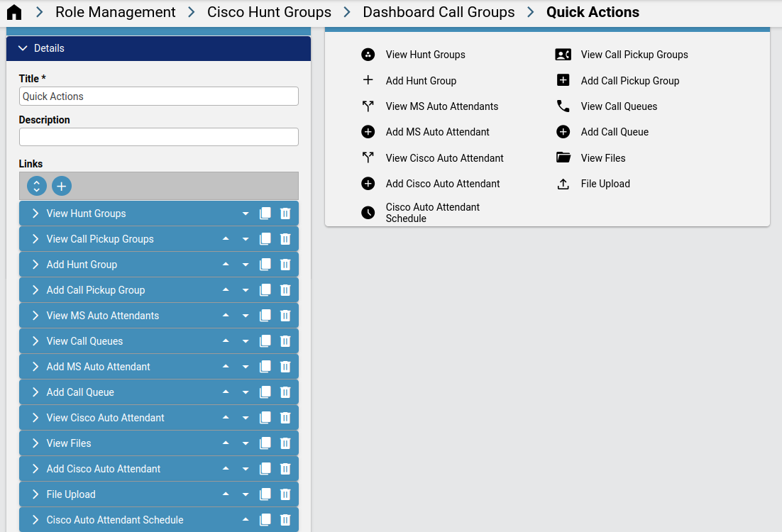Click the View Hunt Groups circle icon
782x532 pixels.
pos(368,55)
